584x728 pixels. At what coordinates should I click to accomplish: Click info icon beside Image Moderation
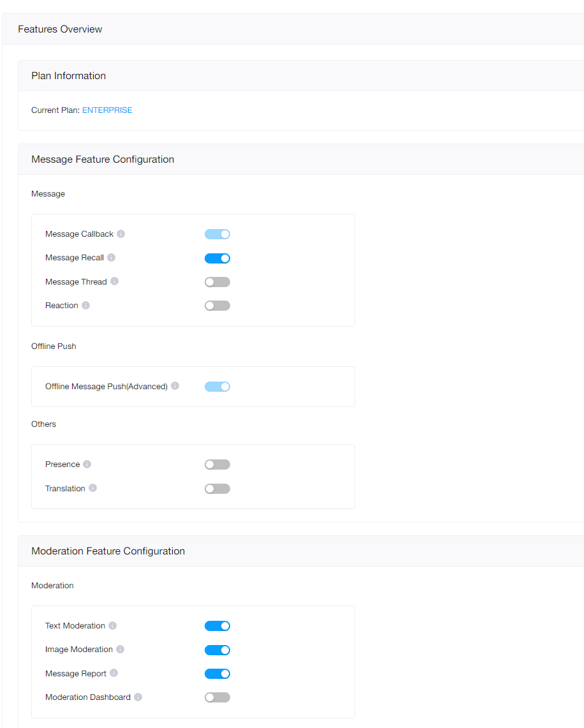click(x=120, y=649)
